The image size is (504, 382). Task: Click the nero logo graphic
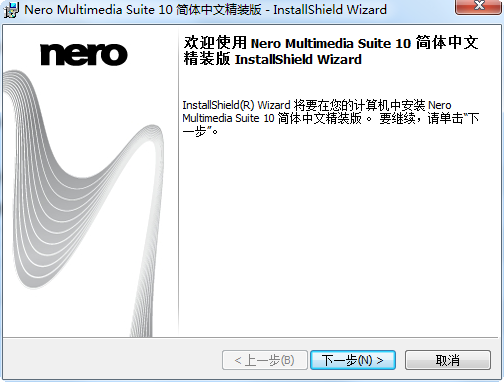point(84,54)
